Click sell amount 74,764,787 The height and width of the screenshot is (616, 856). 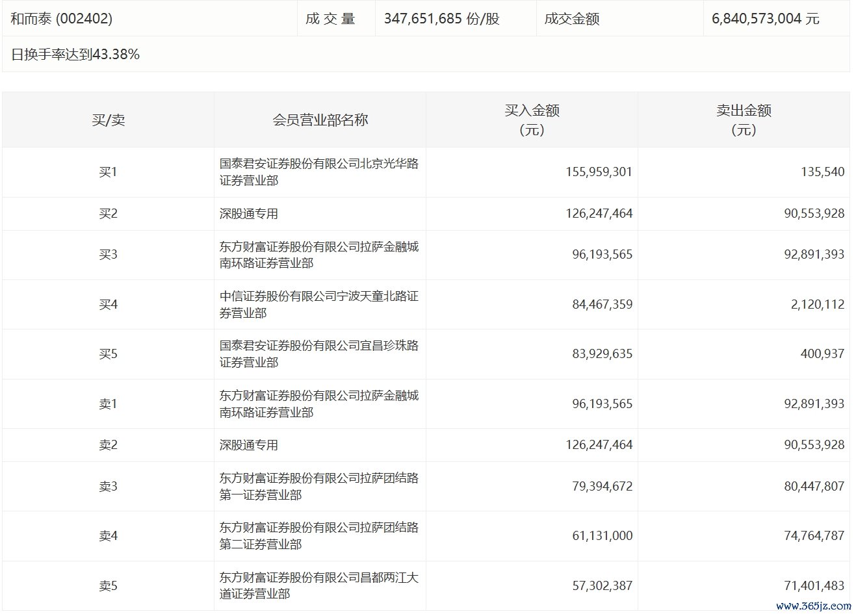(814, 536)
